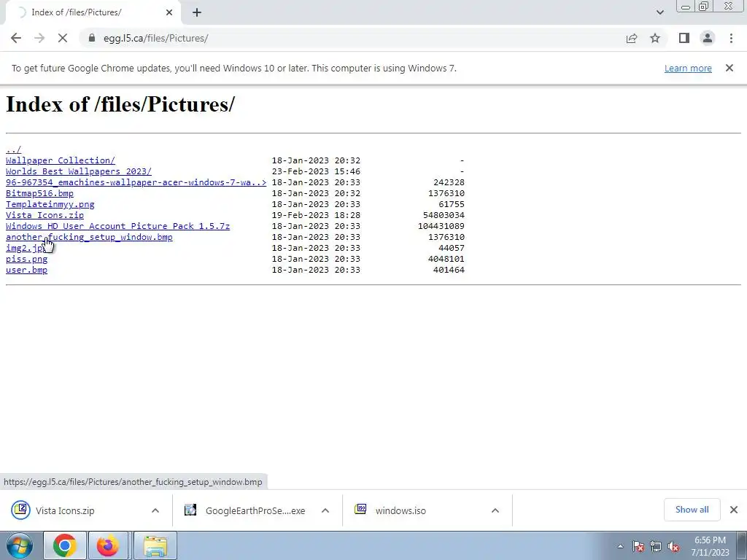Open Worlds Best Wallpapers 2023 folder

[79, 171]
